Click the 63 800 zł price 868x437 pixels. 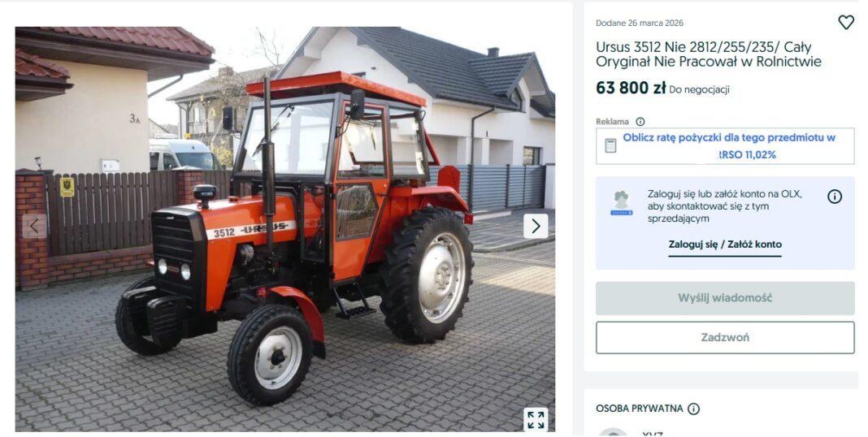tap(631, 88)
